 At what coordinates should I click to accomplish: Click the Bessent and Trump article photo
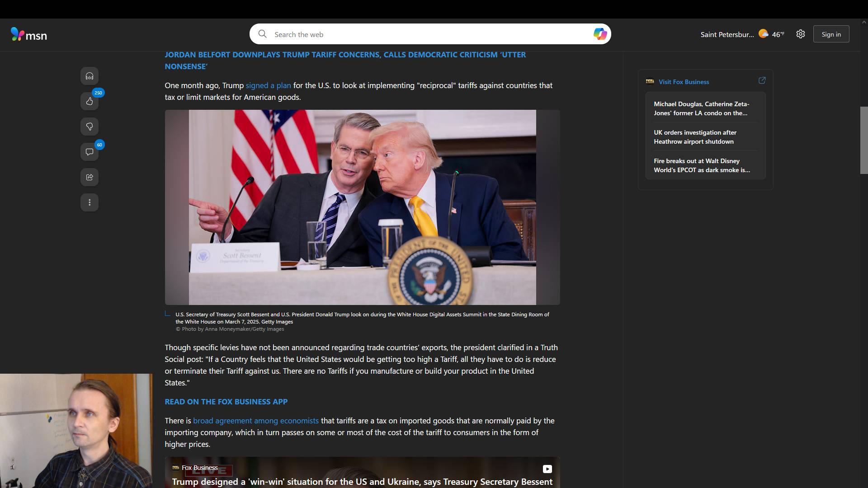[362, 207]
